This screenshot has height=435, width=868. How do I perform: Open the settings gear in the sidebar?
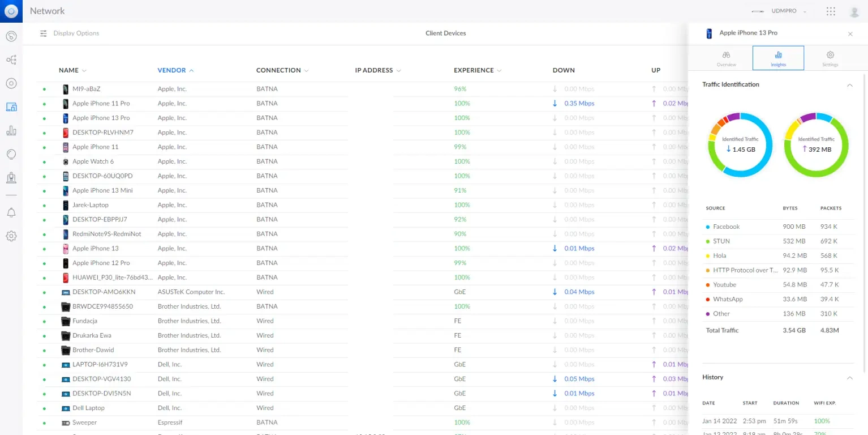point(11,236)
